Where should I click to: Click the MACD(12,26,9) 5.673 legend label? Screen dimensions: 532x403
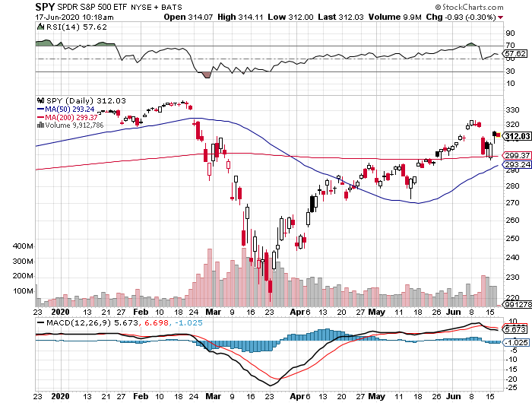(x=92, y=322)
